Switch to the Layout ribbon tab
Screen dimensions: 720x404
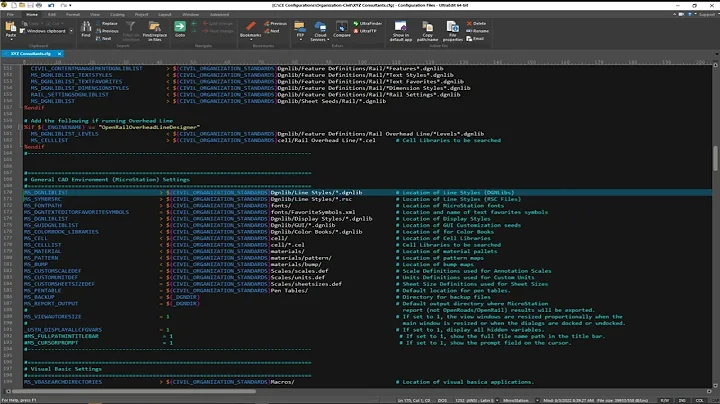click(165, 15)
